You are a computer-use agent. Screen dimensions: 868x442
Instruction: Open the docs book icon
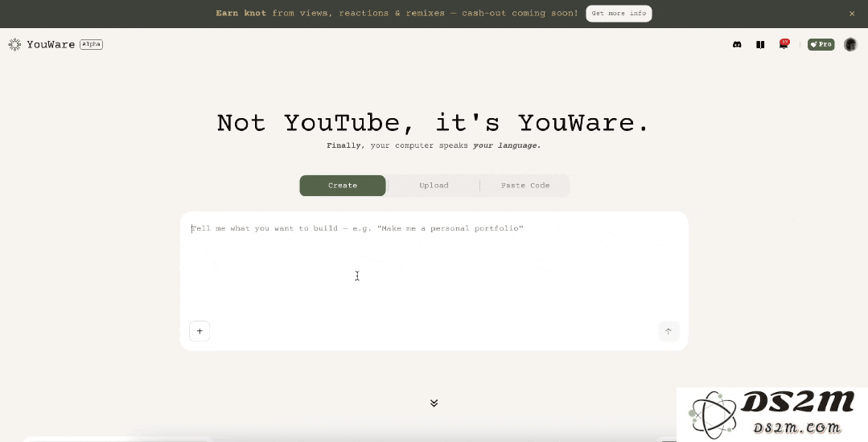click(x=760, y=44)
